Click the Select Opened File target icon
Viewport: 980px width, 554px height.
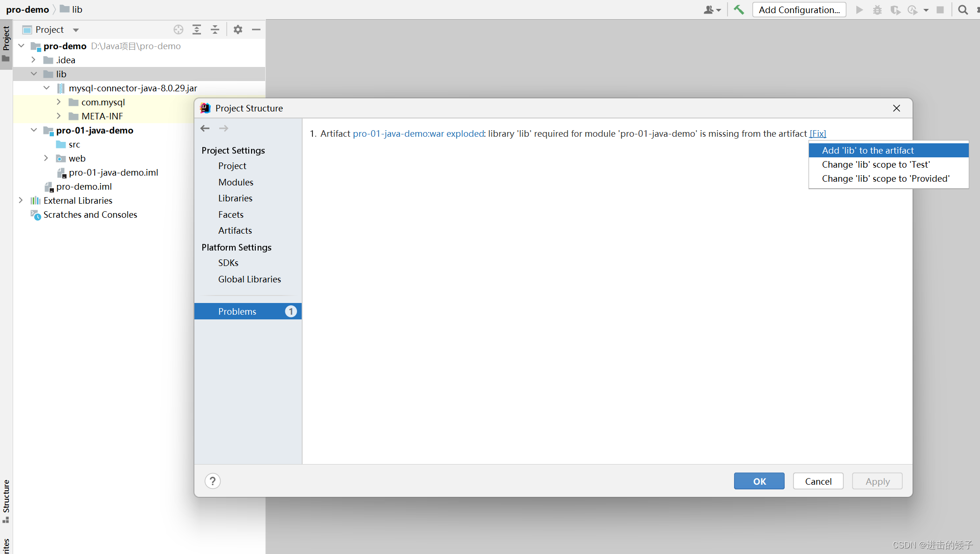pyautogui.click(x=178, y=30)
